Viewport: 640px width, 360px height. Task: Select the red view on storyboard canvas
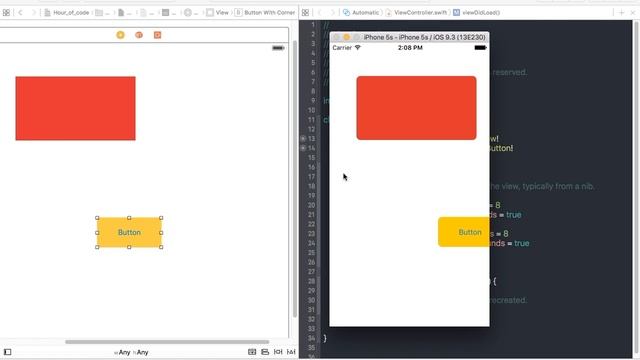76,108
